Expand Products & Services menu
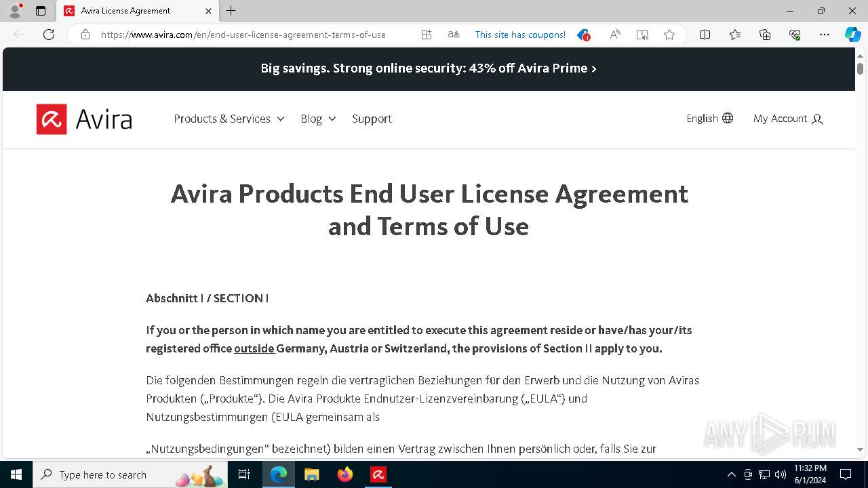 pyautogui.click(x=229, y=119)
